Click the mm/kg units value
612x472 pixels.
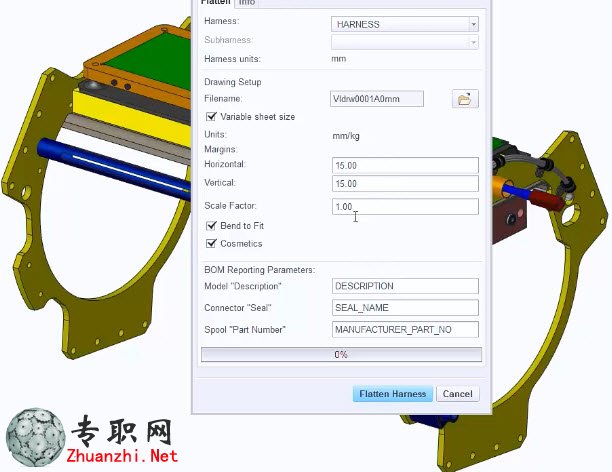(346, 136)
